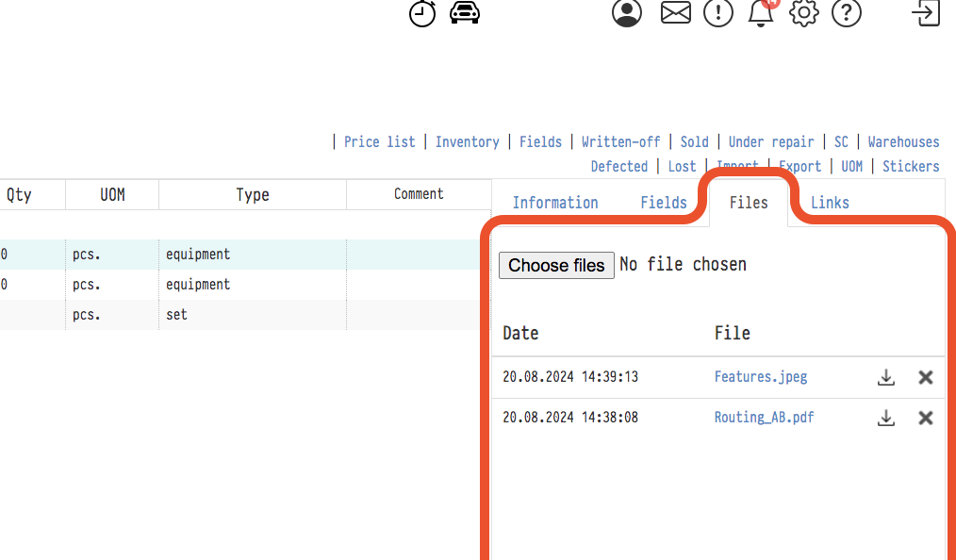The width and height of the screenshot is (956, 560).
Task: Open the settings gear icon
Action: (804, 13)
